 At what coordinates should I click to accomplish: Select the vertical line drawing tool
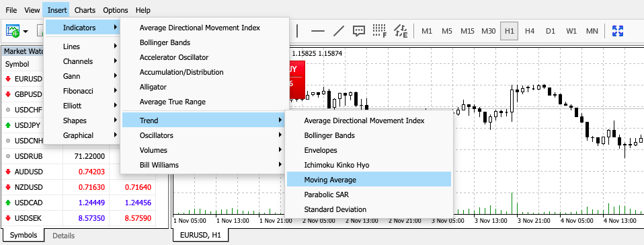pos(297,31)
